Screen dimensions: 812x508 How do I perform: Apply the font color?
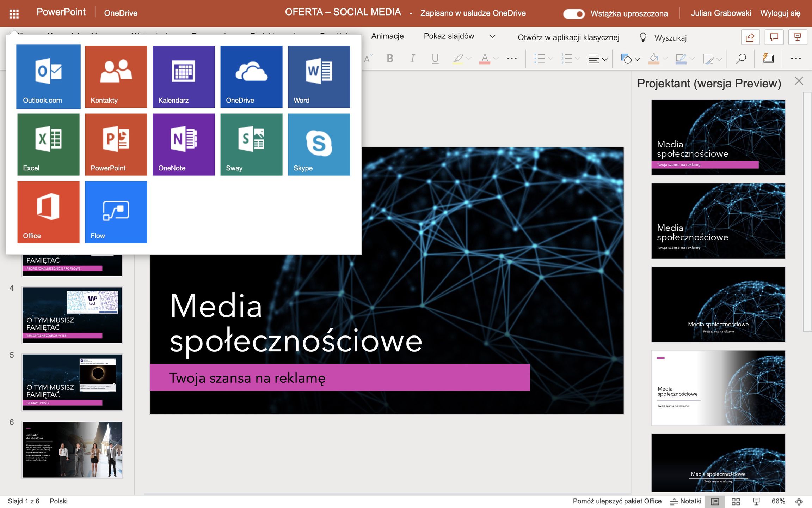click(x=485, y=58)
